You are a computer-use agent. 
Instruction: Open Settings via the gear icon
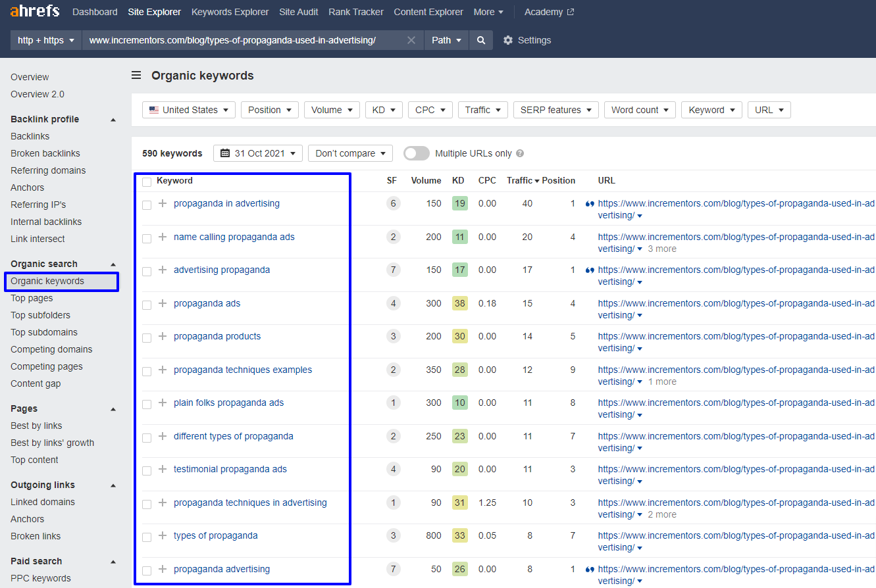[507, 40]
